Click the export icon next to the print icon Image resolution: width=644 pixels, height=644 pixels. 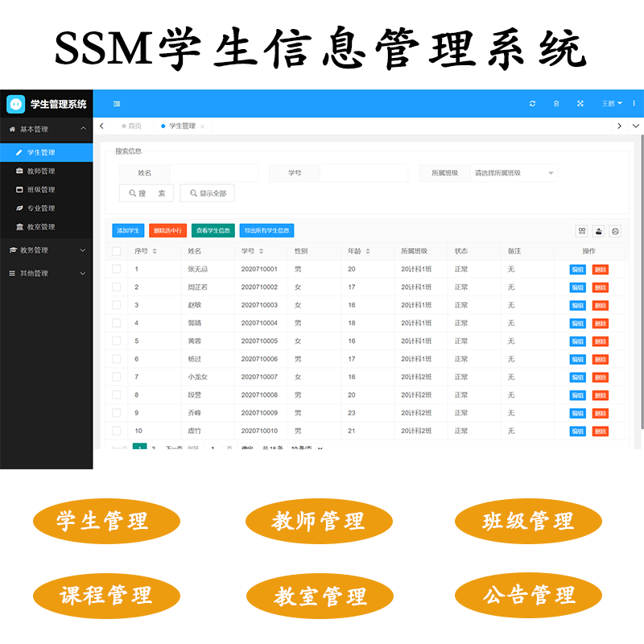pyautogui.click(x=599, y=231)
